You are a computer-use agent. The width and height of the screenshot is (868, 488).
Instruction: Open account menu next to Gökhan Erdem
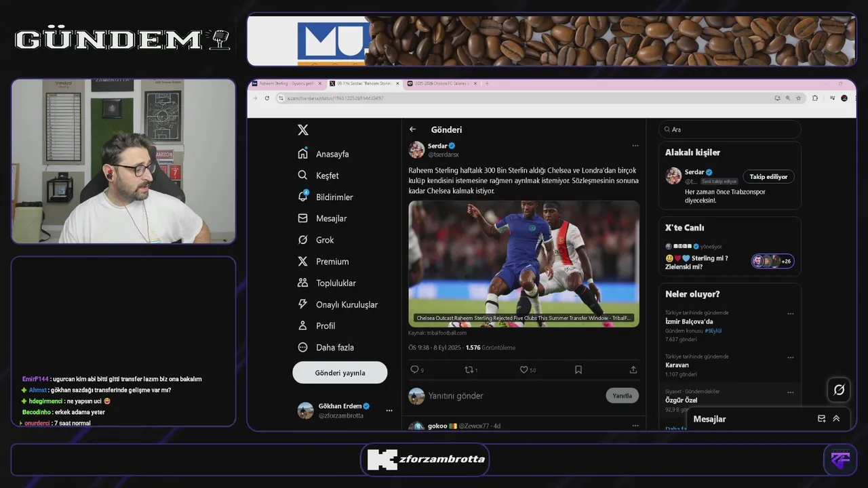pos(389,411)
